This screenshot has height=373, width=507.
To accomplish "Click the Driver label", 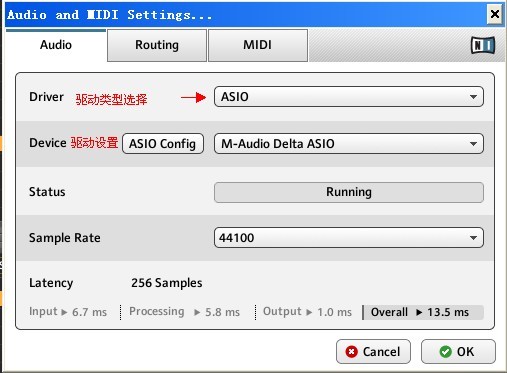I will [46, 97].
